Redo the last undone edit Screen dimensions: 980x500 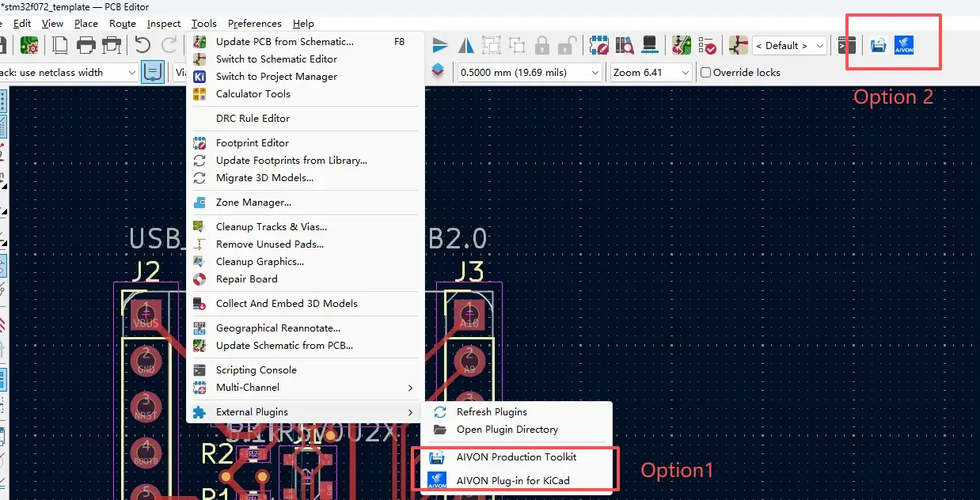[169, 45]
